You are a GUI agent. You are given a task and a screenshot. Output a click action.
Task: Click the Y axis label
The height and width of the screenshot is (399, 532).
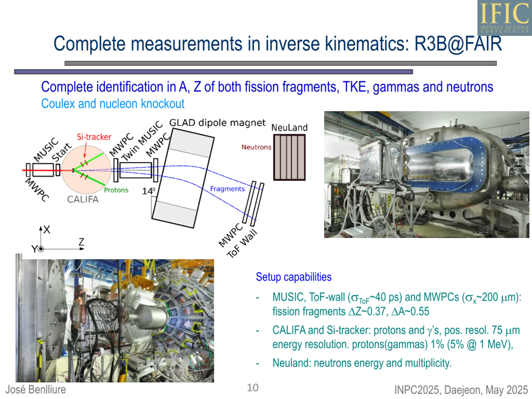tap(34, 249)
